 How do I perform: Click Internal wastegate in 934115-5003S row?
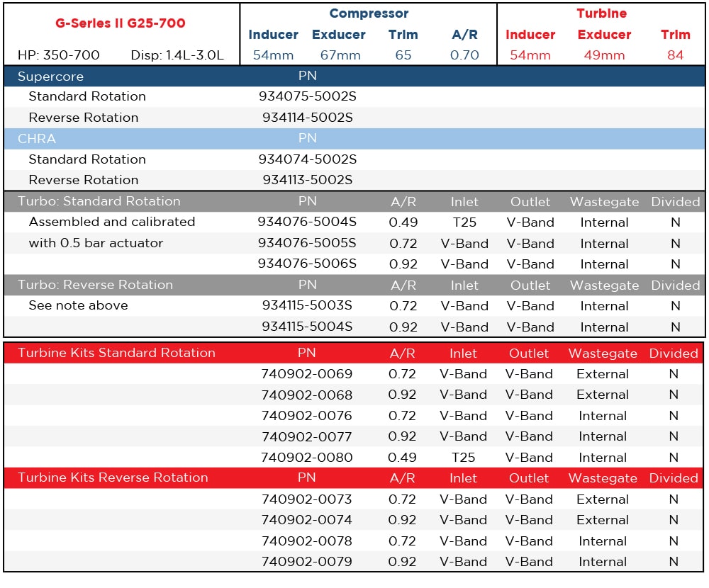coord(604,306)
